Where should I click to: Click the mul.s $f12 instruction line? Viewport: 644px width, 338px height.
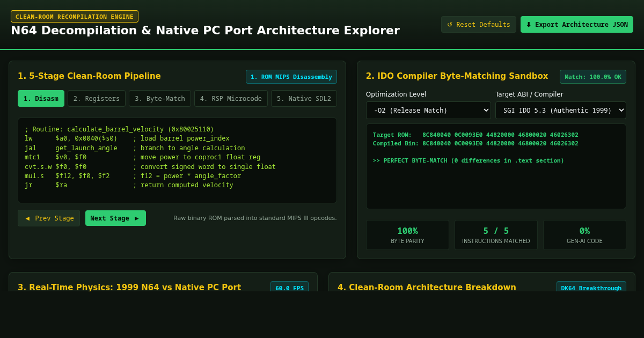pos(133,176)
